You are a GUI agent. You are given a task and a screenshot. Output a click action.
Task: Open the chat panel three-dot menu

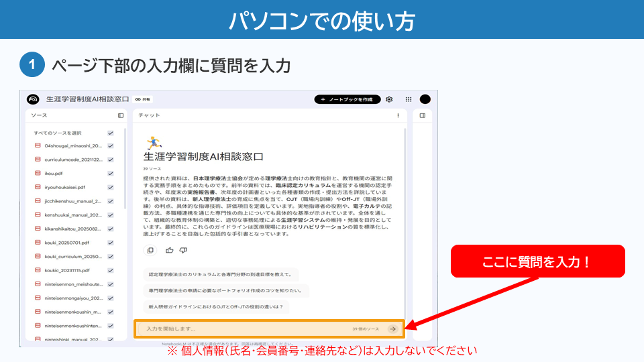point(398,115)
